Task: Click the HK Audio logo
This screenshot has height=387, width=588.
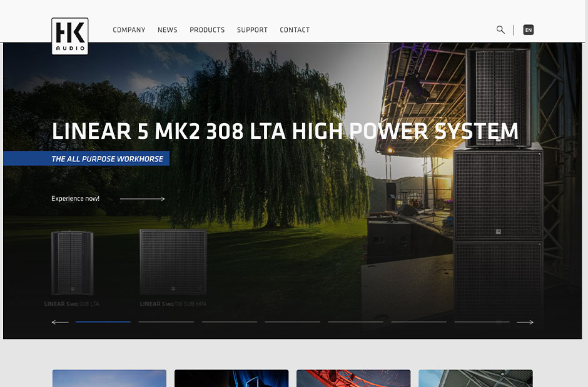Action: pyautogui.click(x=70, y=36)
